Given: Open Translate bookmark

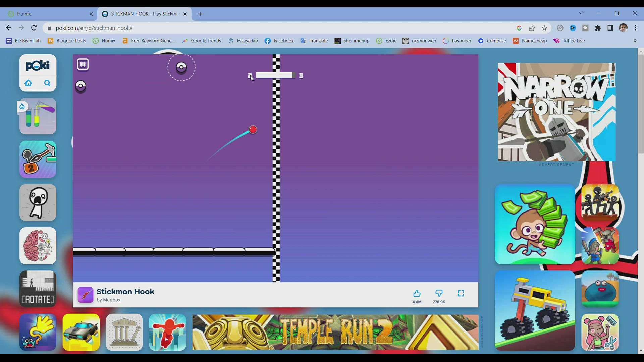Looking at the screenshot, I should pyautogui.click(x=314, y=41).
